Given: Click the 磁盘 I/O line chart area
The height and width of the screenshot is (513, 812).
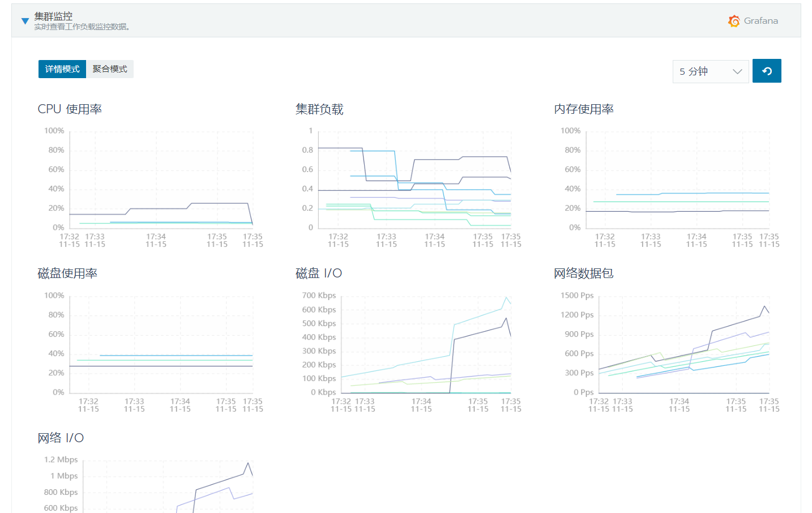Looking at the screenshot, I should [x=426, y=344].
